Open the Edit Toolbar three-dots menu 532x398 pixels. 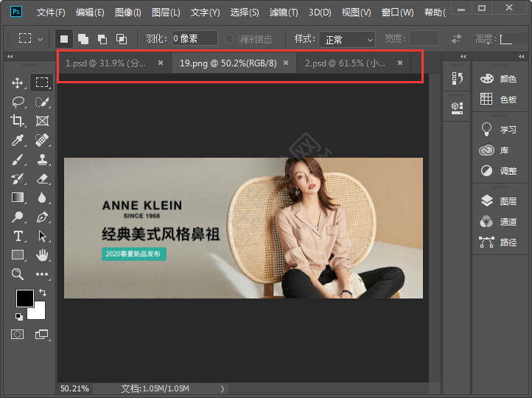[42, 274]
